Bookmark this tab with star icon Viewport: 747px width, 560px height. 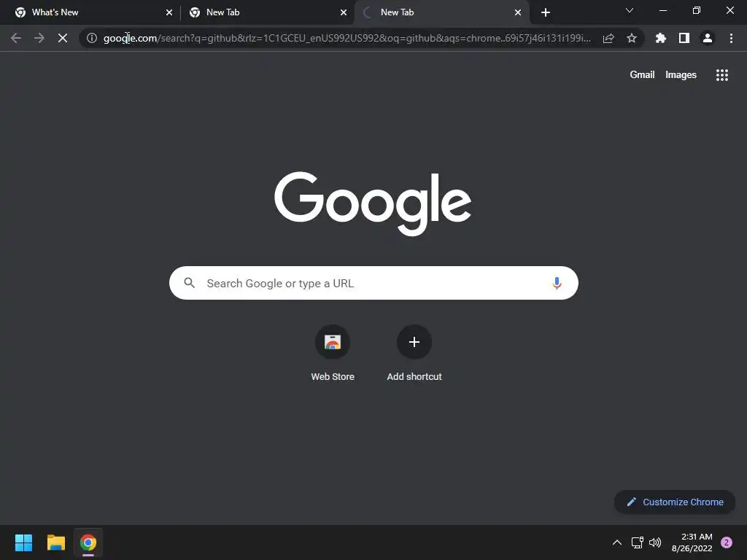632,38
